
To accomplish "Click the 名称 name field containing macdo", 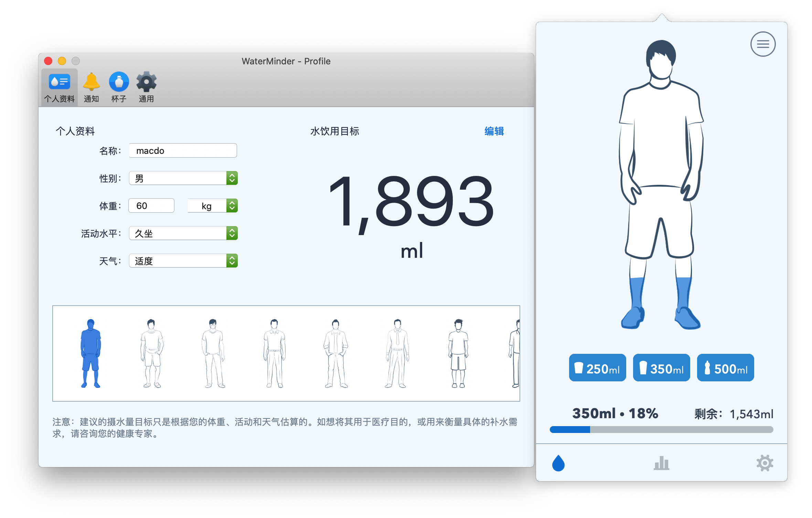I will point(183,151).
